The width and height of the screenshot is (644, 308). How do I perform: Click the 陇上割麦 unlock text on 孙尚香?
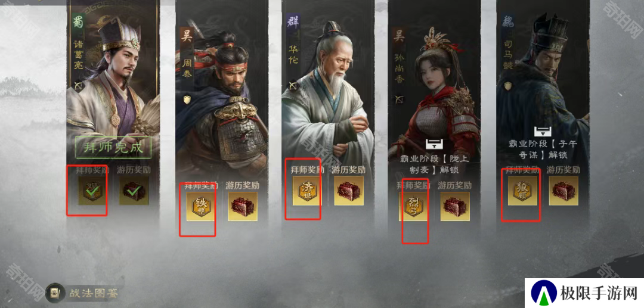point(434,164)
